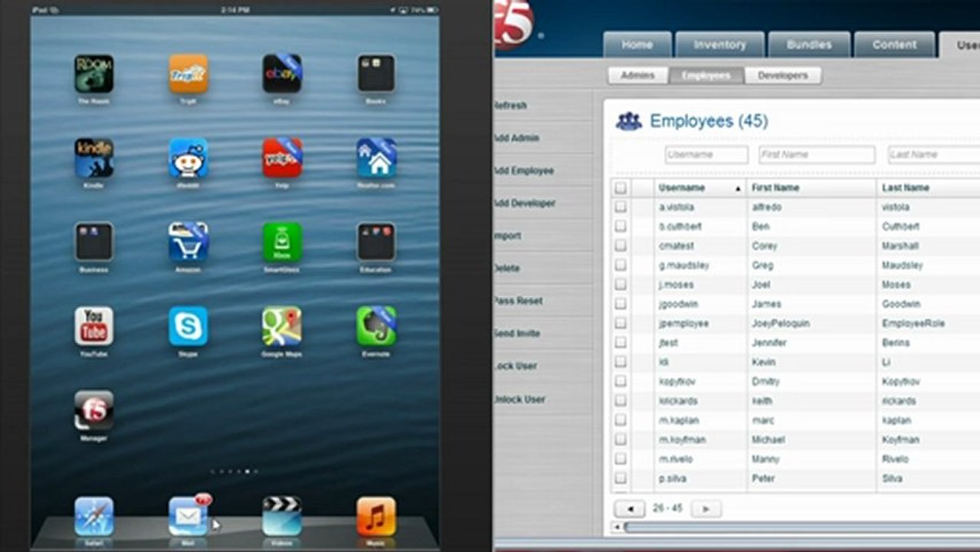
Task: Open the Realtor.com house icon app
Action: pos(376,158)
